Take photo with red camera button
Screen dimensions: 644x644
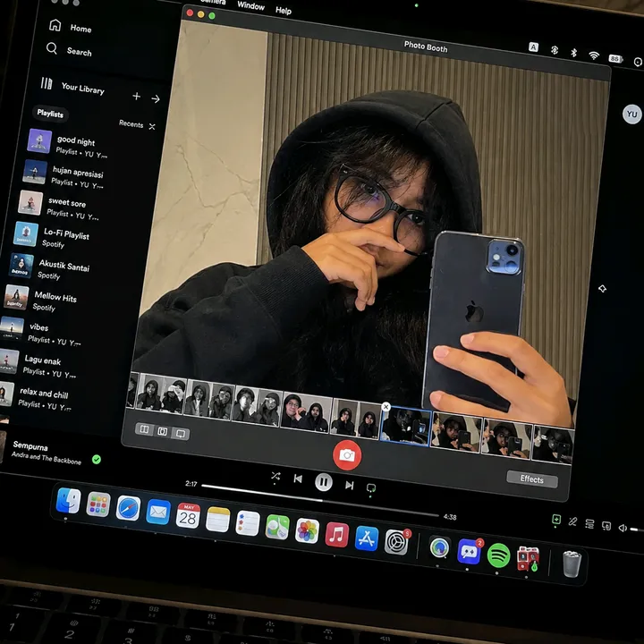point(347,455)
